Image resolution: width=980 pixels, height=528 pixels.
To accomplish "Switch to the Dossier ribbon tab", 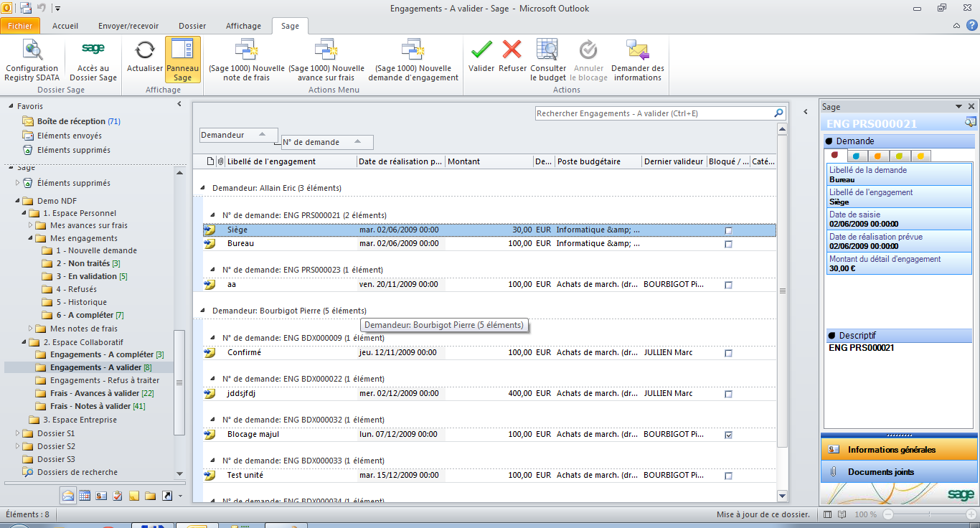I will [x=192, y=26].
